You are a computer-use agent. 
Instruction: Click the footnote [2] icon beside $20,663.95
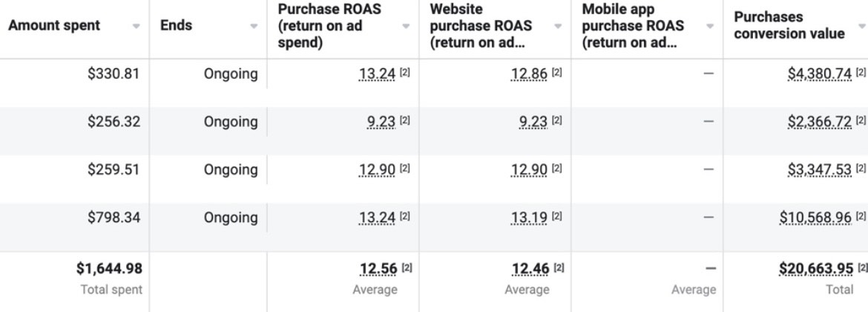point(861,267)
